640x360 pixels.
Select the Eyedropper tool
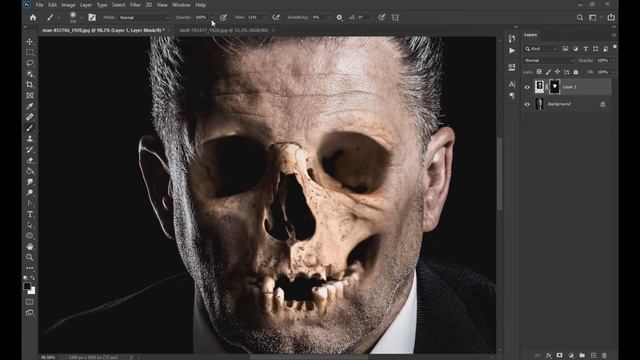click(x=30, y=106)
